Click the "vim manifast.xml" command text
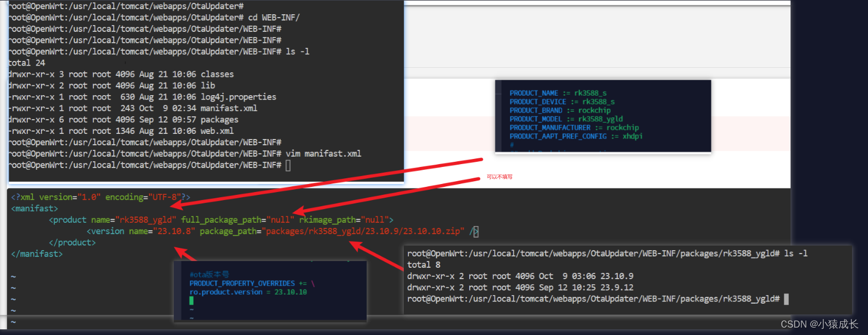The width and height of the screenshot is (868, 335). point(323,154)
